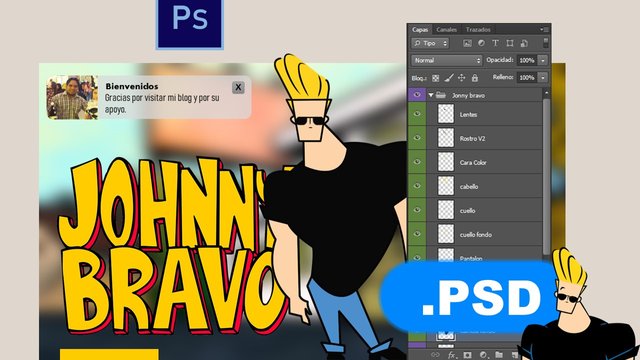This screenshot has height=360, width=640.
Task: Click the profile photo in the notification
Action: tap(72, 97)
